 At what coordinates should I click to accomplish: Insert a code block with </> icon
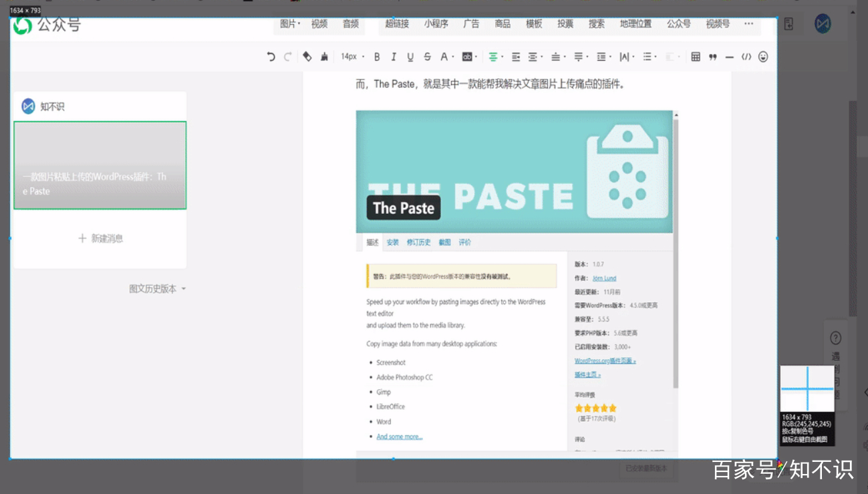(746, 57)
